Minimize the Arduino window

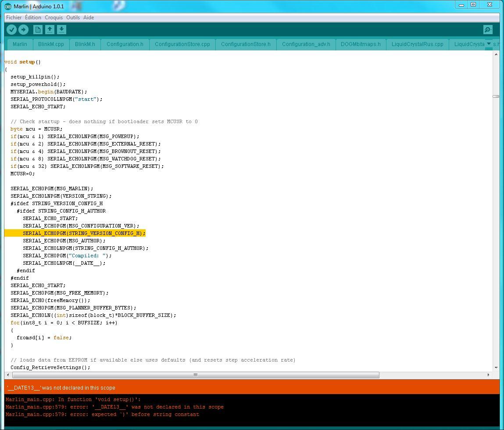pyautogui.click(x=461, y=5)
